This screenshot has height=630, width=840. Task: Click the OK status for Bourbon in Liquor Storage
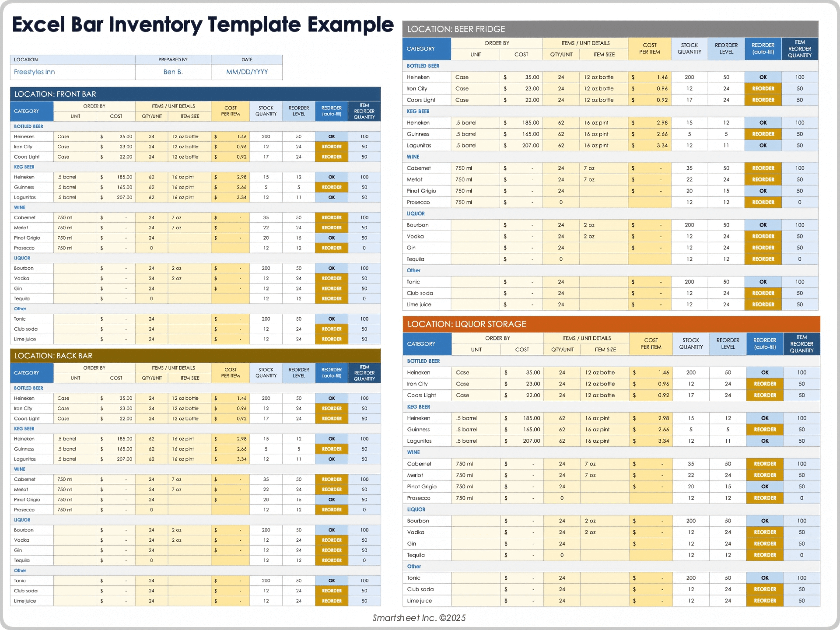[764, 521]
